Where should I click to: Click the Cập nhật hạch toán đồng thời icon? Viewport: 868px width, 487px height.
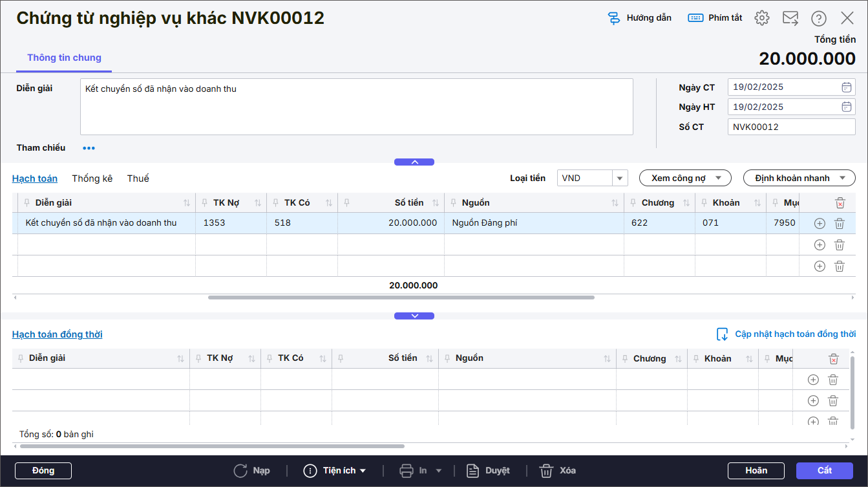coord(723,334)
